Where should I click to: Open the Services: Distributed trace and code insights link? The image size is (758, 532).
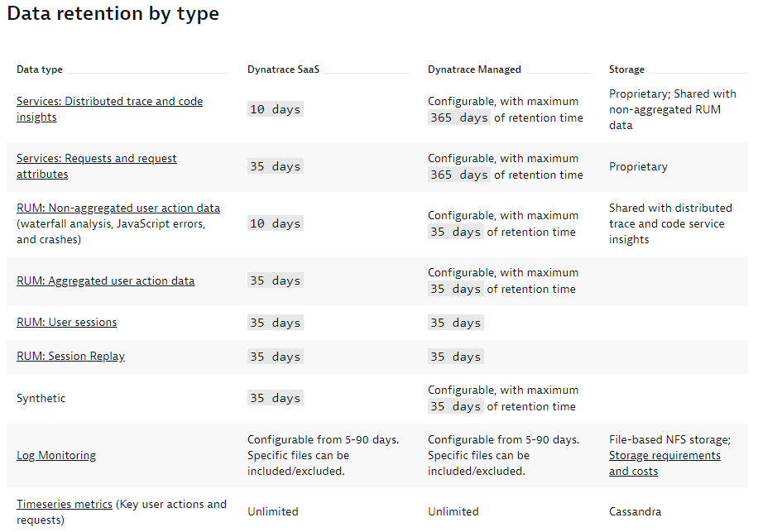109,102
